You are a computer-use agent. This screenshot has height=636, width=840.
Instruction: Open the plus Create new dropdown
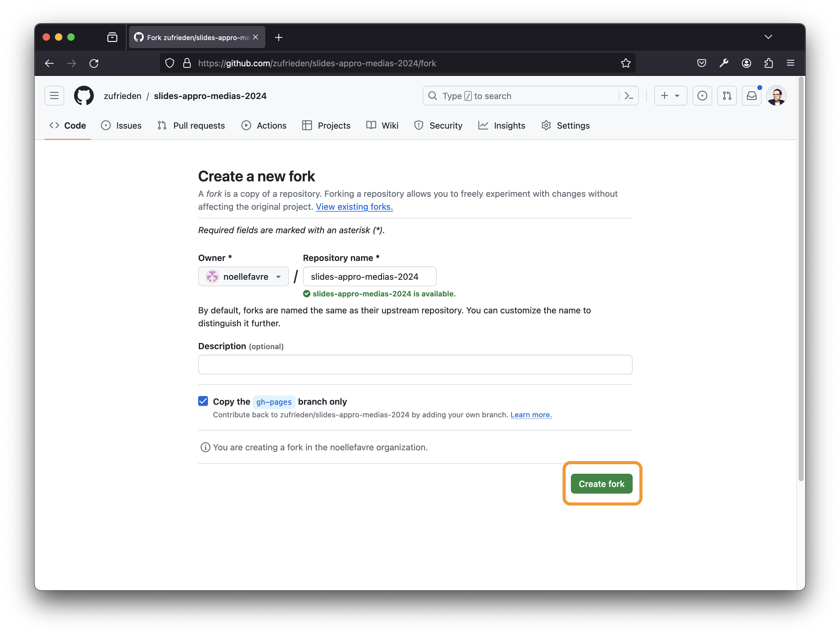[670, 96]
